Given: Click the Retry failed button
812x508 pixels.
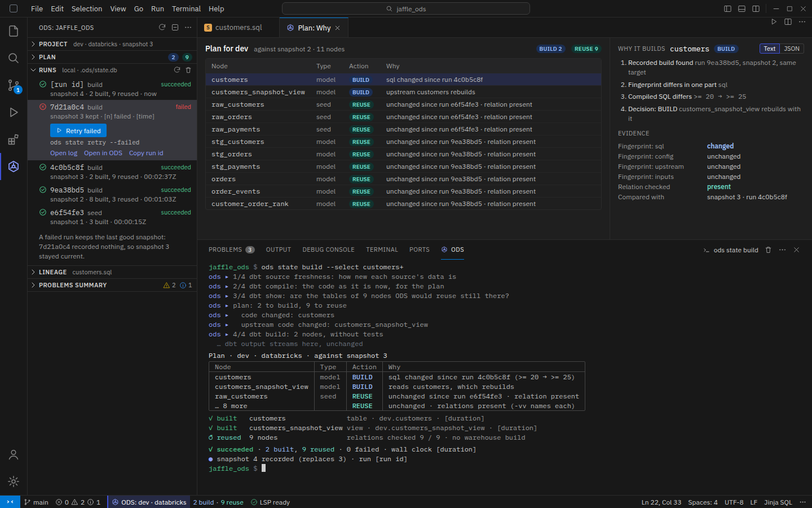Looking at the screenshot, I should point(78,131).
